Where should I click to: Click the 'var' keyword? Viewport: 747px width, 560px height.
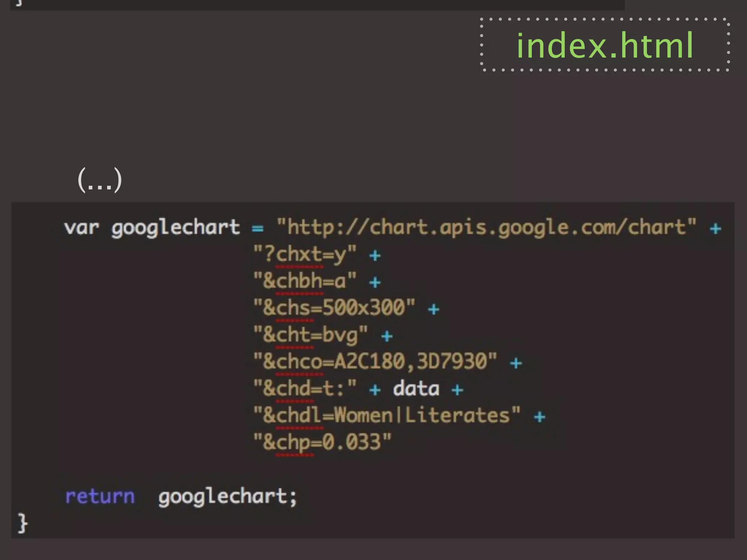pyautogui.click(x=81, y=227)
